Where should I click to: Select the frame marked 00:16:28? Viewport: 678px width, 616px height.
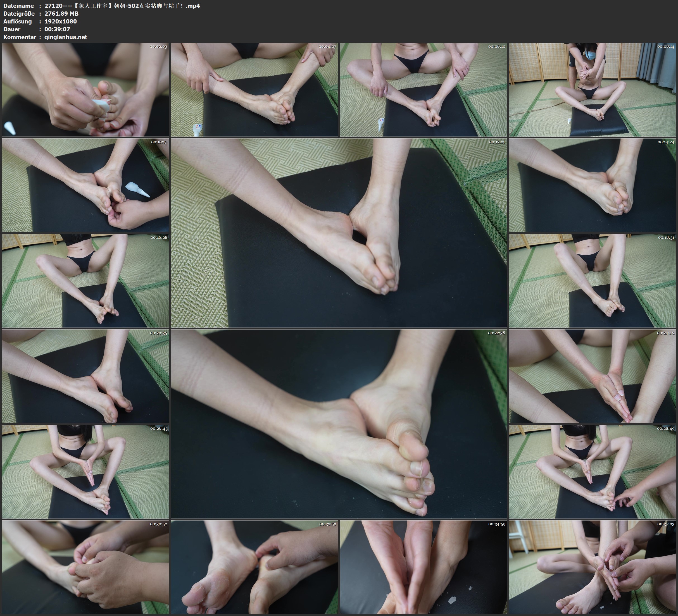point(85,280)
